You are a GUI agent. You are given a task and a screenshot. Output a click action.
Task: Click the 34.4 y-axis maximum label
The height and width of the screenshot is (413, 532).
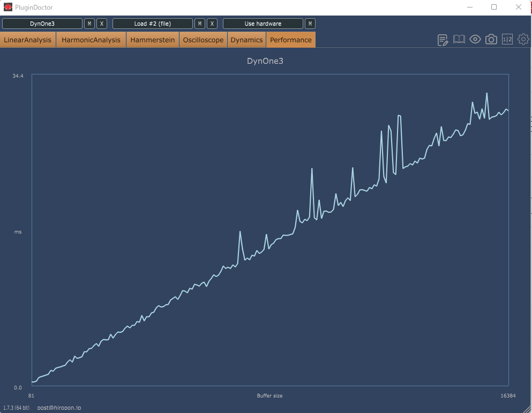coord(18,76)
